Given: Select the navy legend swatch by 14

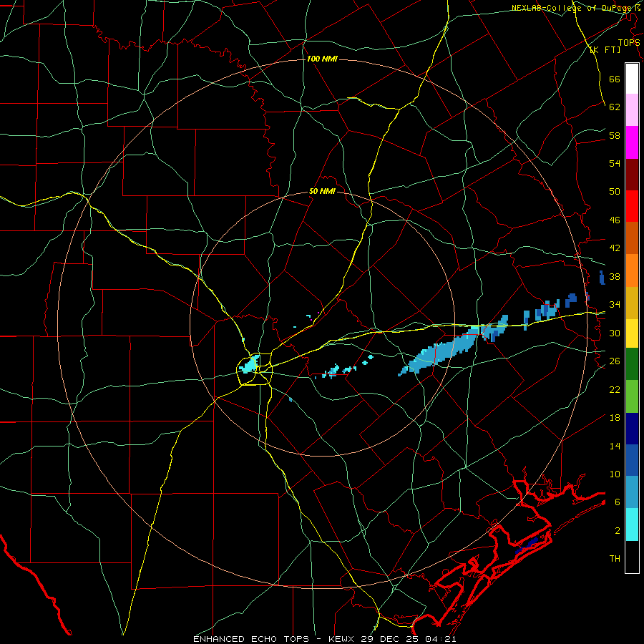Looking at the screenshot, I should pyautogui.click(x=632, y=429).
